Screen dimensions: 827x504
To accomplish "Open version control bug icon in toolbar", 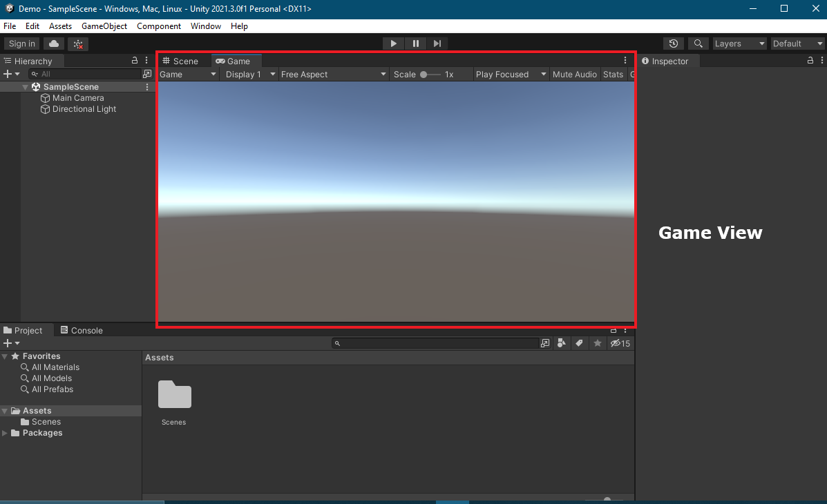I will 78,43.
